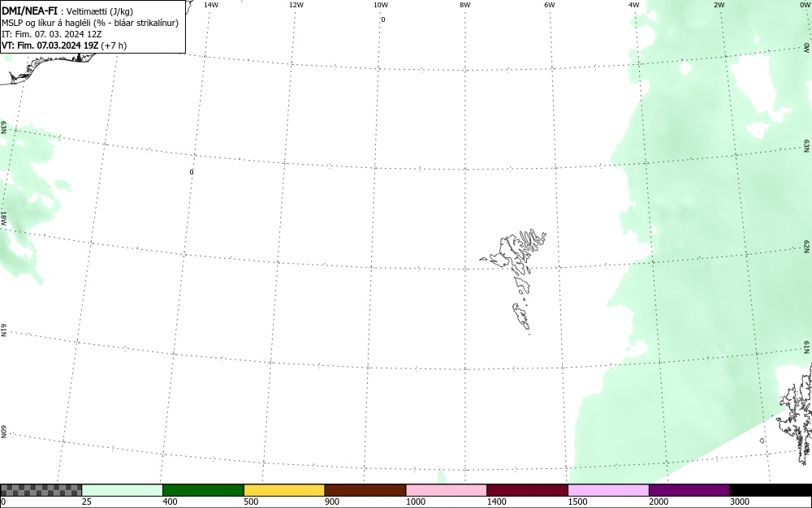Click the DMI/NEA-FI title text

29,11
